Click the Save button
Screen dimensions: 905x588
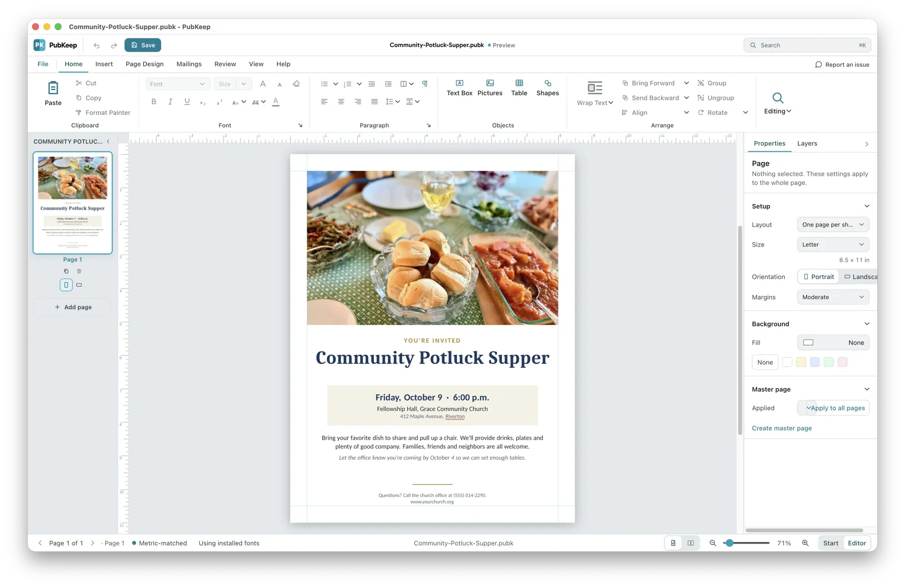(143, 45)
